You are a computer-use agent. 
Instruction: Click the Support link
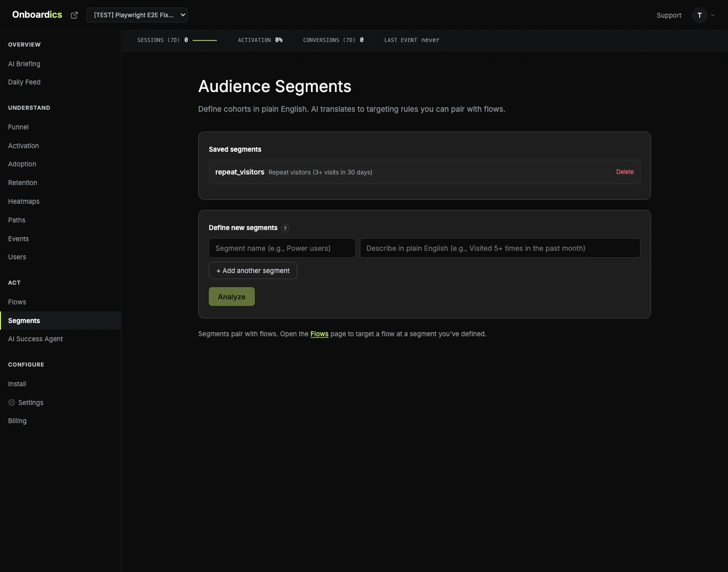pos(669,15)
